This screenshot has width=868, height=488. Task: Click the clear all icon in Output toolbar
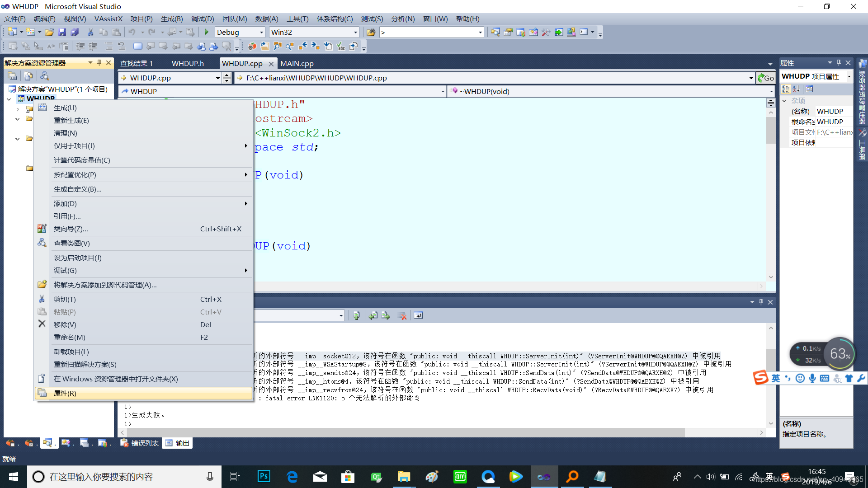[x=402, y=315]
